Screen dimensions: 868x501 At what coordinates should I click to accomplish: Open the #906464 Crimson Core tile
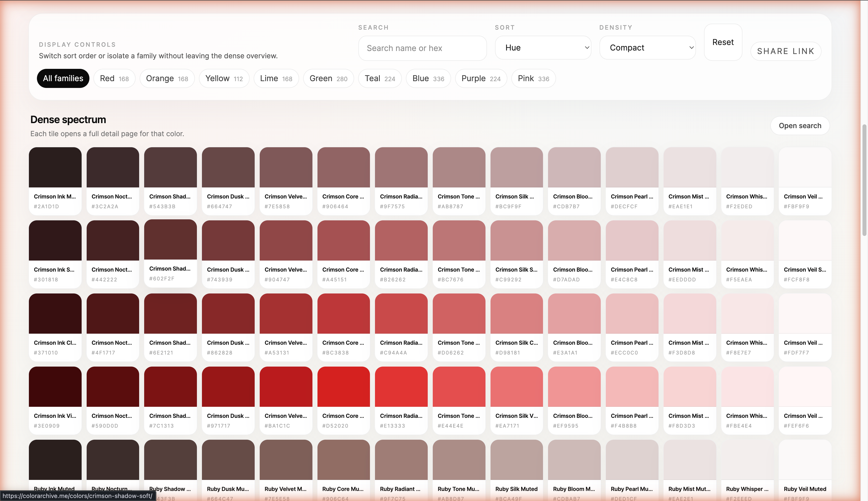point(344,181)
